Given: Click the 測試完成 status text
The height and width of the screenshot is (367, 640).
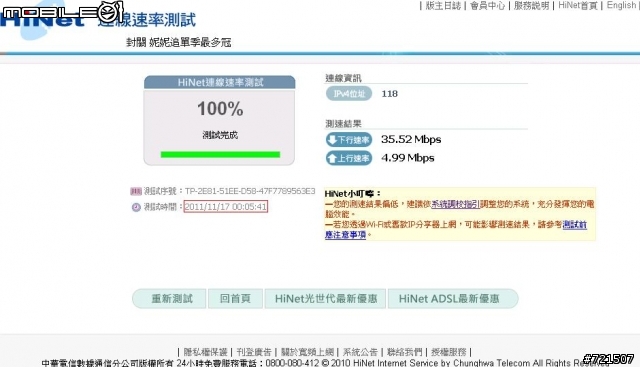Looking at the screenshot, I should pyautogui.click(x=220, y=135).
